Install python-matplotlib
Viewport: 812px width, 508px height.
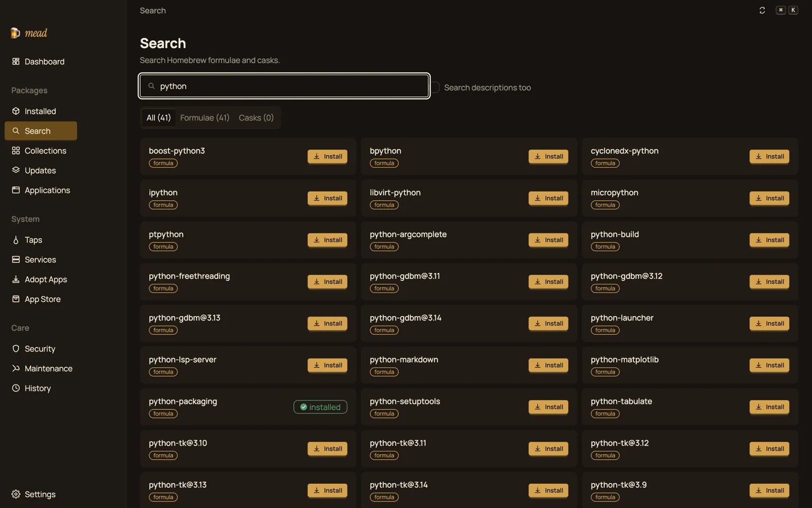tap(769, 365)
